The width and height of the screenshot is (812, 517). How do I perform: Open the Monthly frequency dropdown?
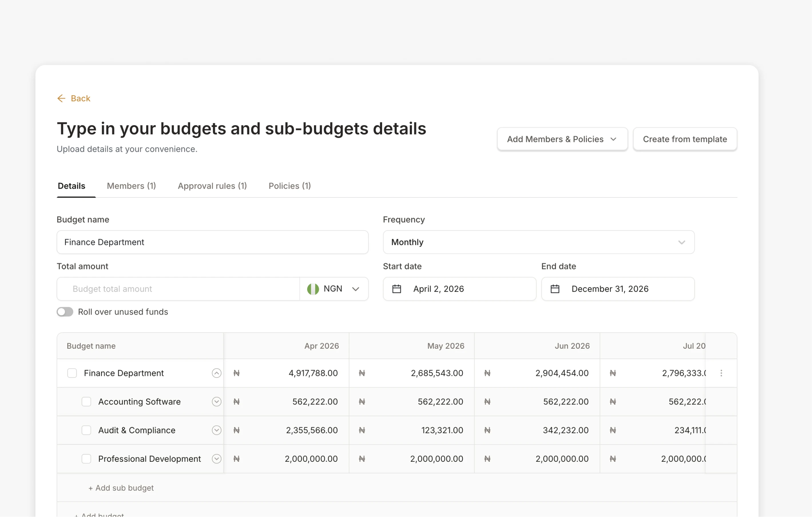539,242
